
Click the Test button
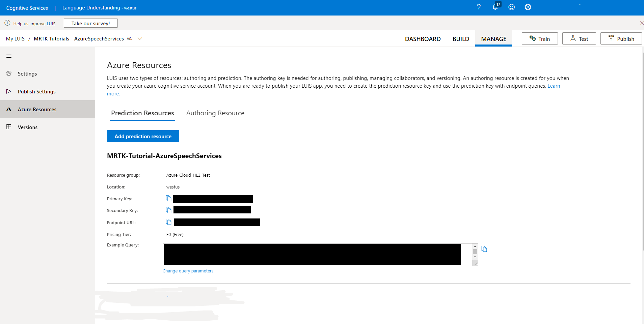(579, 38)
